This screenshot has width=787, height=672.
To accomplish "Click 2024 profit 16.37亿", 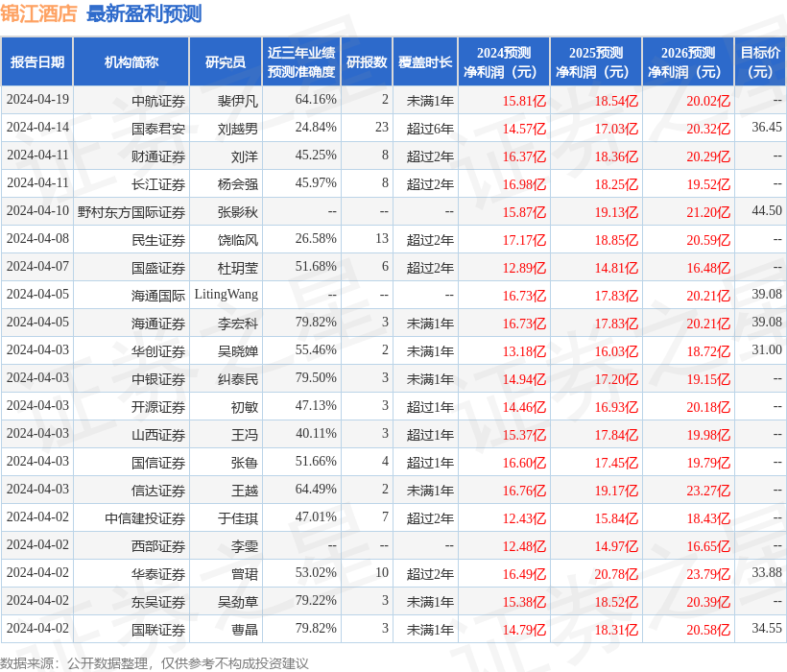I will tap(524, 156).
